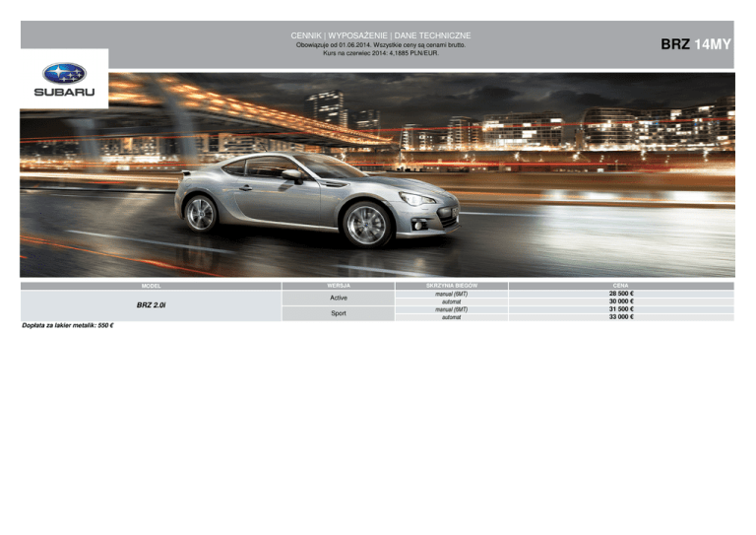
Task: Click the Subaru star emblem logo
Action: 64,73
